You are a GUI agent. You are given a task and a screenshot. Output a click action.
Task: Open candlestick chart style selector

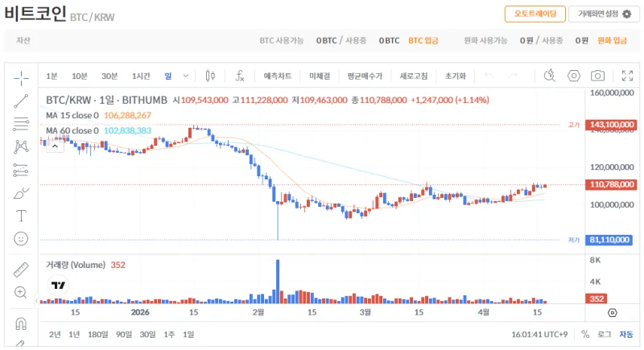[x=210, y=76]
